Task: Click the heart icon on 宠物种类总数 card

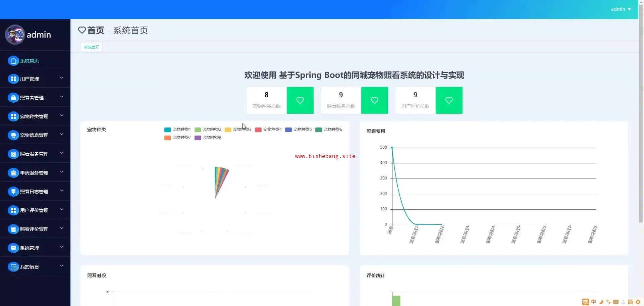Action: tap(300, 100)
